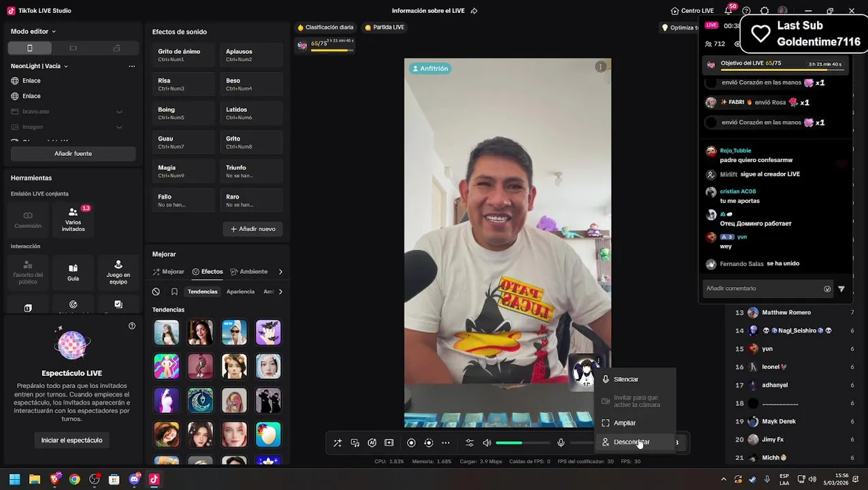Open the Clasificación diaria chip
Viewport: 868px width, 490px height.
point(325,27)
